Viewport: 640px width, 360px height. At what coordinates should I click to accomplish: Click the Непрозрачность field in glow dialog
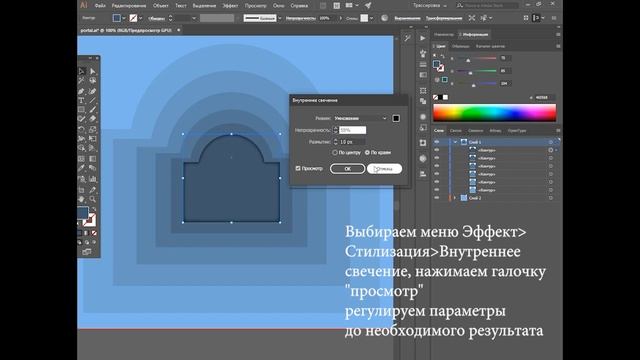click(353, 130)
